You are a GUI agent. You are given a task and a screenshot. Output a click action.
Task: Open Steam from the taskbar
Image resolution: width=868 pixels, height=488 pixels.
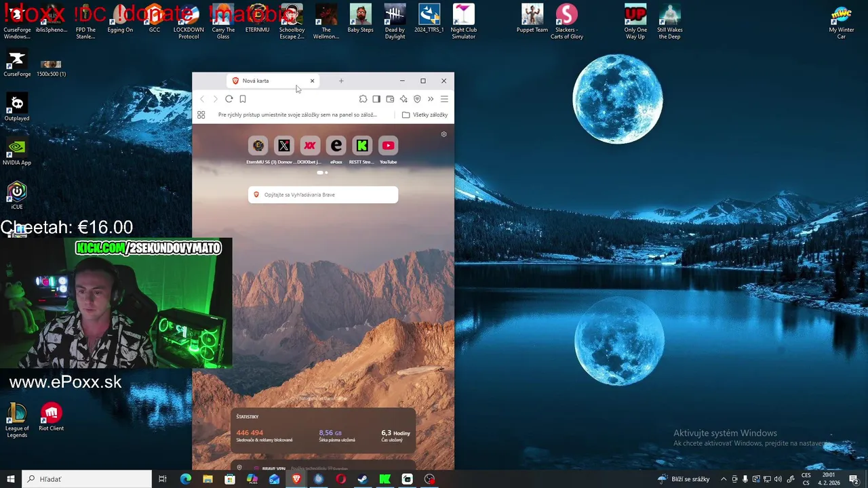coord(363,479)
